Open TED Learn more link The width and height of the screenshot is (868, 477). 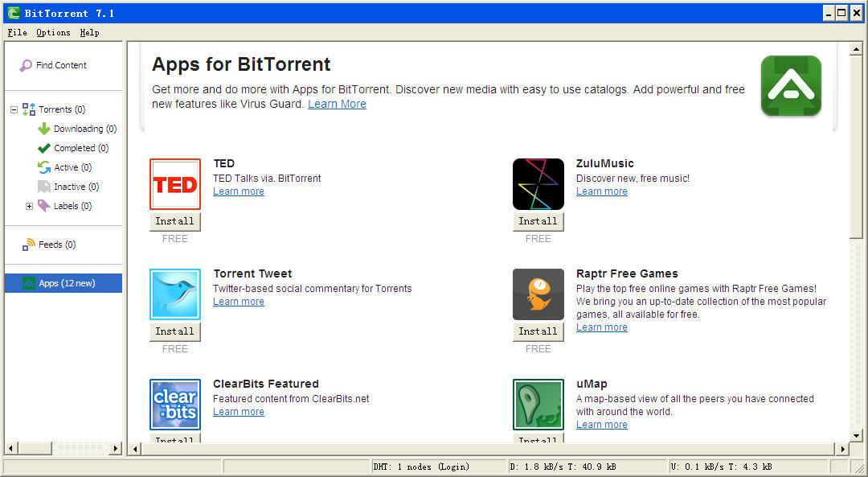[x=239, y=191]
